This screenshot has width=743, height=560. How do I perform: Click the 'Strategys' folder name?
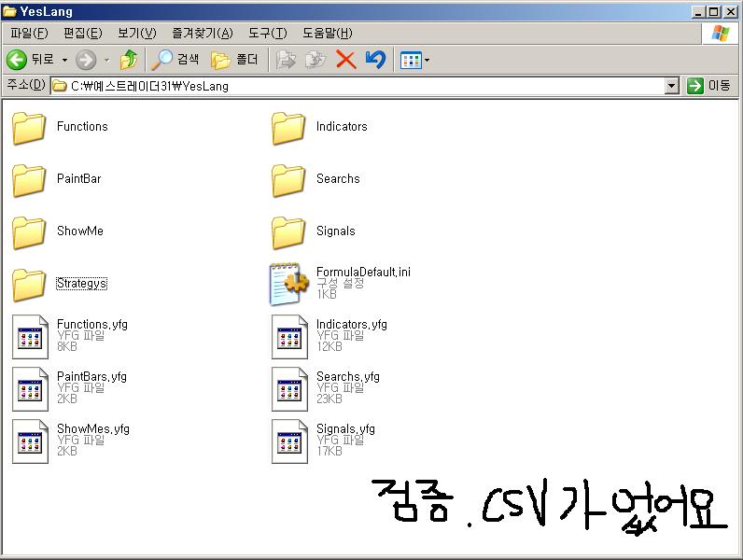[81, 284]
